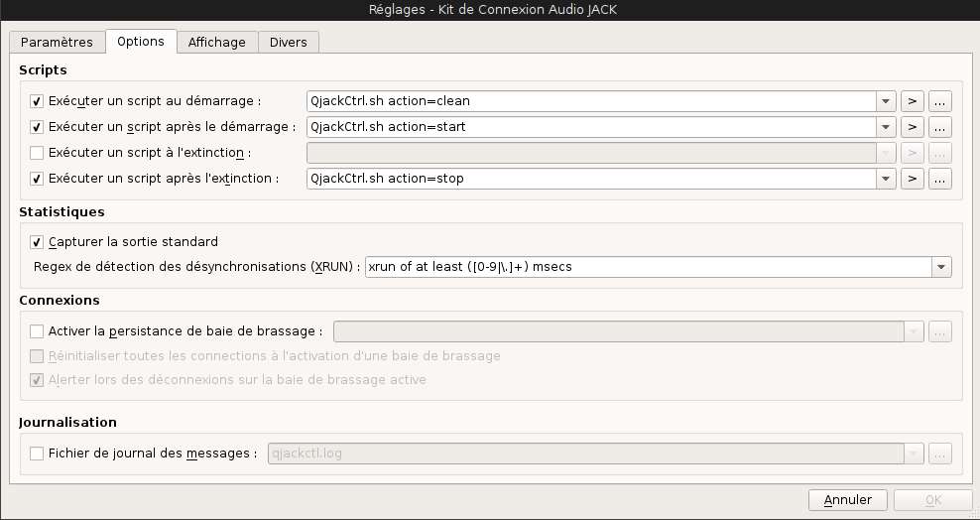Click the ">" button beside the startup script field

(x=913, y=101)
